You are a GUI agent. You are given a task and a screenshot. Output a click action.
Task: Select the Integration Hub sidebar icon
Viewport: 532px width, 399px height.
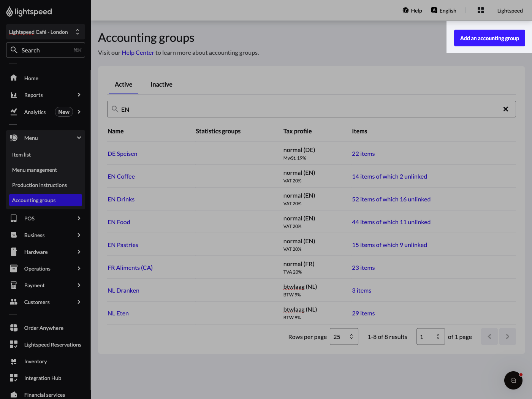[14, 378]
